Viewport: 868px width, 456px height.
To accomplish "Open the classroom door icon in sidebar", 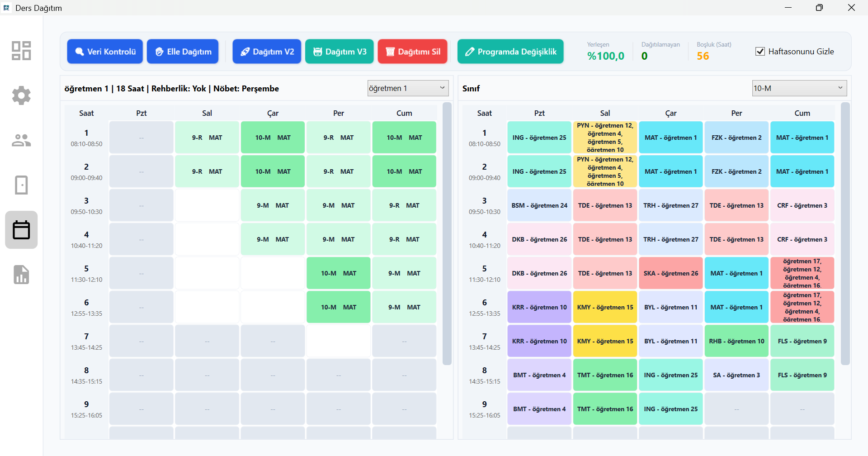I will pos(21,185).
